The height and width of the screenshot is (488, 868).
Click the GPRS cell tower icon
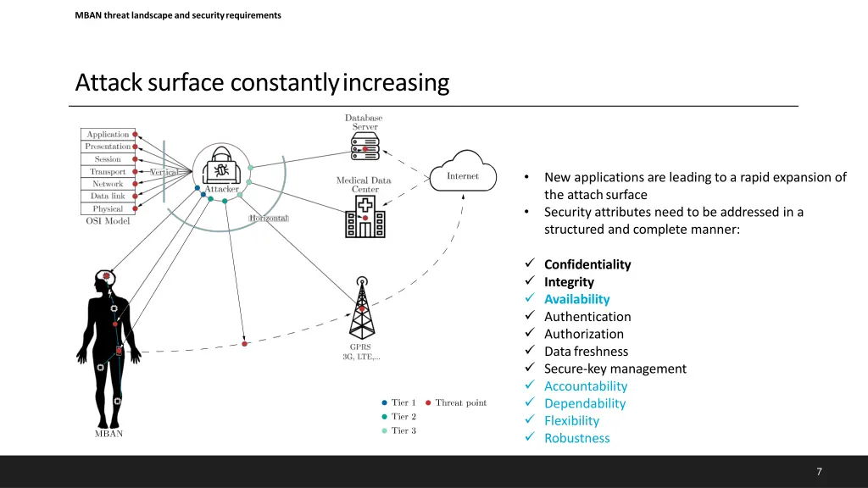point(361,308)
